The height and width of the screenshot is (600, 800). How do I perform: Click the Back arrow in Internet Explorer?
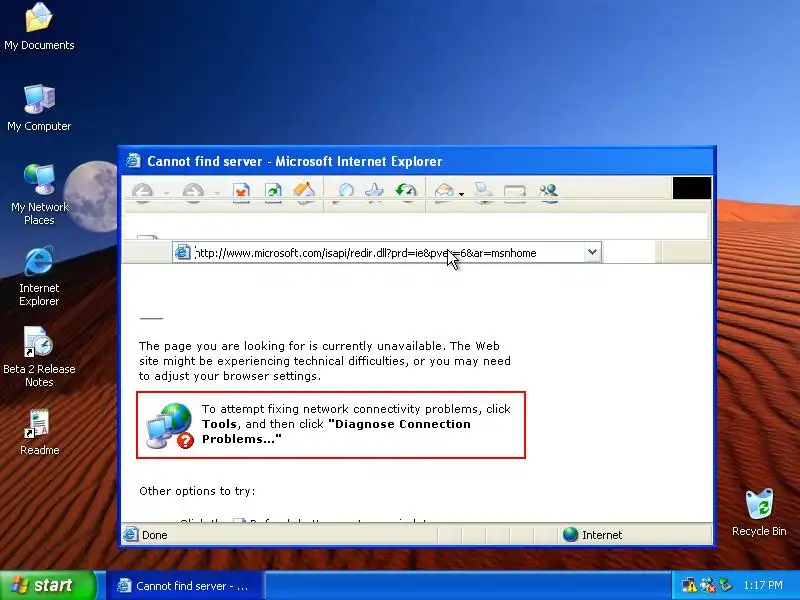tap(142, 192)
